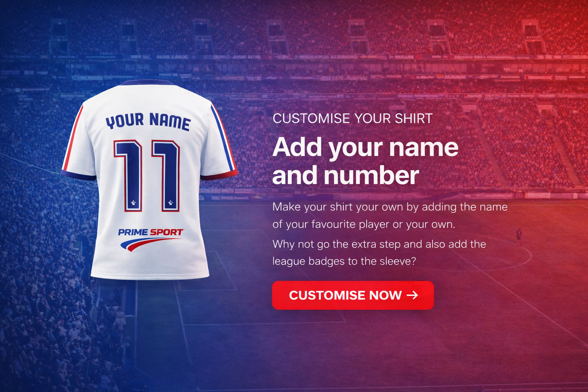Click the blue collar of the shirt
Screen dimensions: 588x392
[x=147, y=82]
